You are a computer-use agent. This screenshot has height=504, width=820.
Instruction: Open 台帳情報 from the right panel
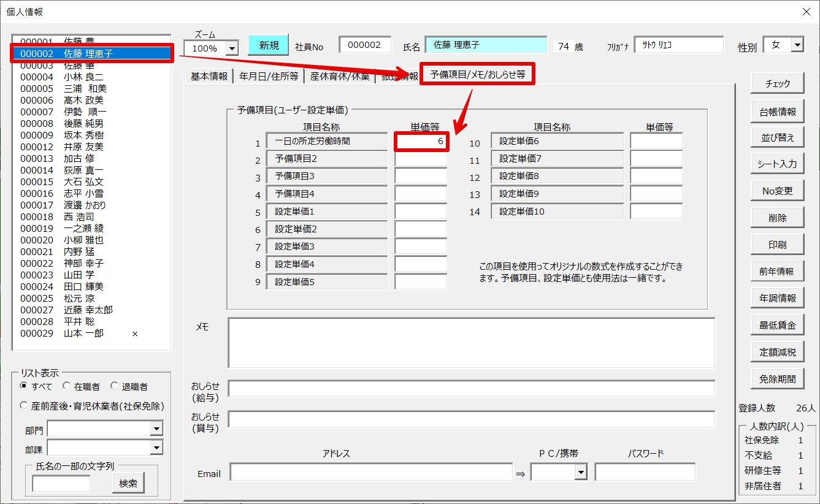coord(777,112)
